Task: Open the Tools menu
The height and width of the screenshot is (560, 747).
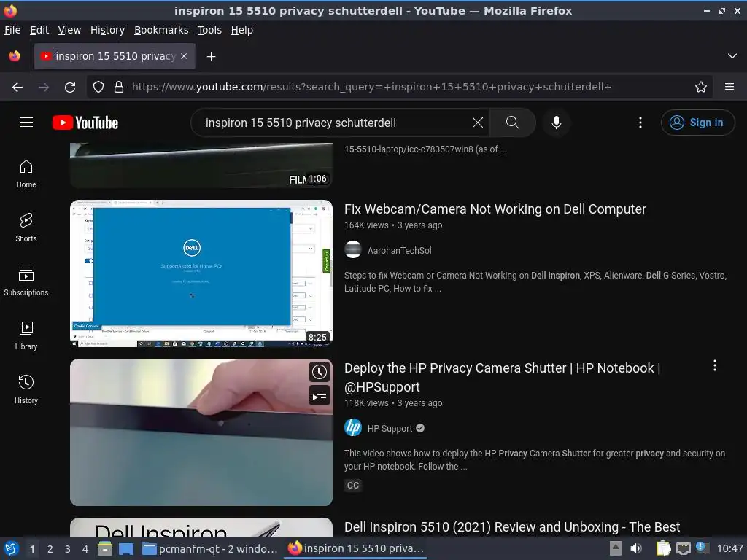Action: pyautogui.click(x=209, y=30)
